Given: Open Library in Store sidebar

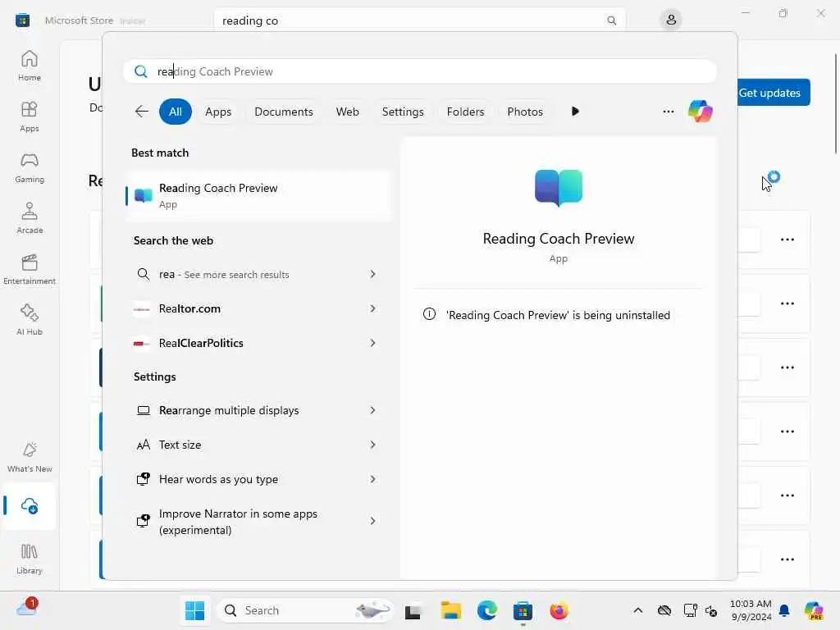Looking at the screenshot, I should tap(29, 559).
